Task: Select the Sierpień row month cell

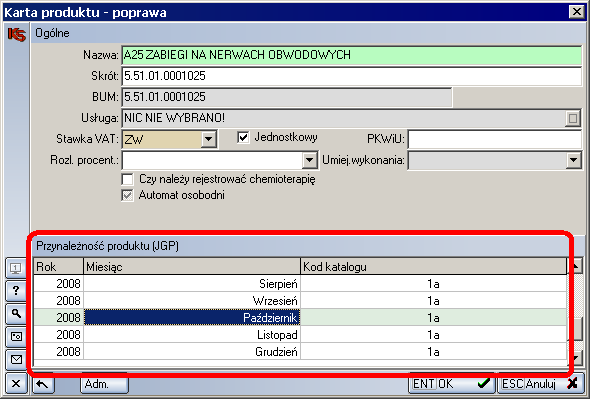Action: 192,283
